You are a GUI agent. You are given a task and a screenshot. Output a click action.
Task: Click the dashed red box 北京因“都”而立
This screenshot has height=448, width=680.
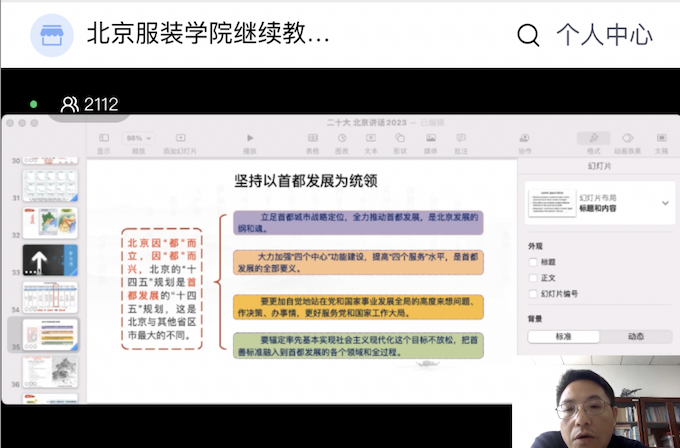click(162, 288)
